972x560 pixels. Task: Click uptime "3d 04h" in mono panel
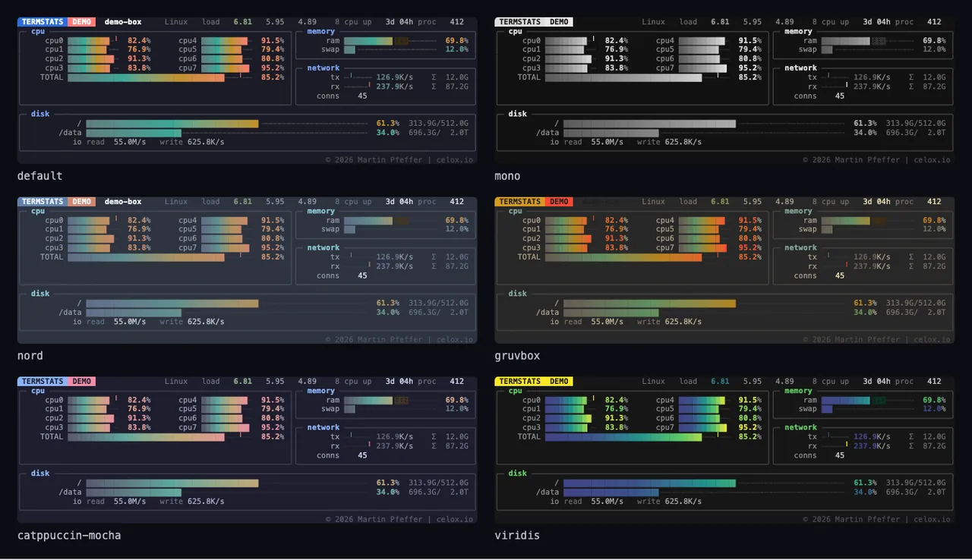[x=876, y=22]
